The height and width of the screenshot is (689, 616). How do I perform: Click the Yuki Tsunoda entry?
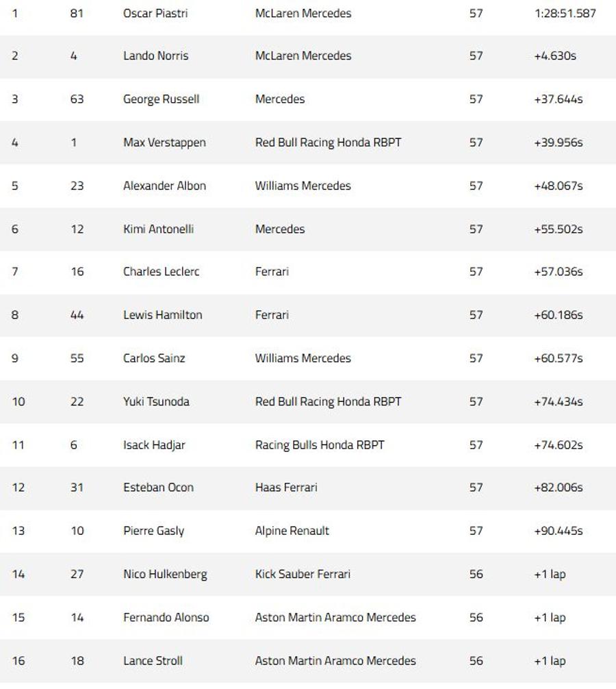tap(156, 401)
